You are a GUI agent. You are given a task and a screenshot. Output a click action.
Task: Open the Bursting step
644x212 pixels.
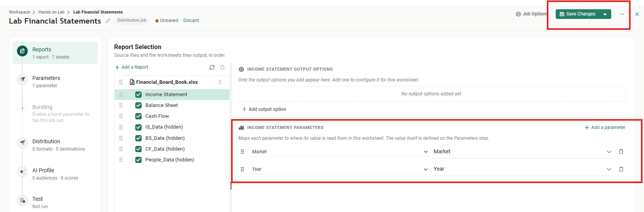pos(55,113)
